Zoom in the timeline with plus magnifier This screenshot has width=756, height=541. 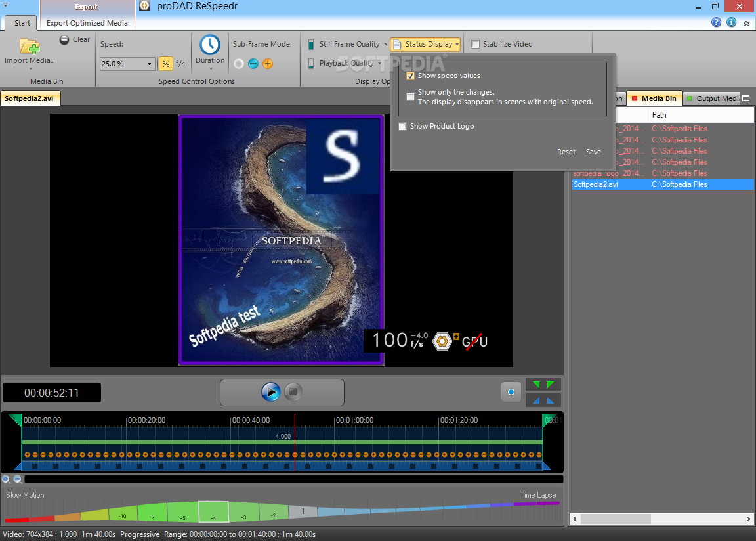coord(7,479)
